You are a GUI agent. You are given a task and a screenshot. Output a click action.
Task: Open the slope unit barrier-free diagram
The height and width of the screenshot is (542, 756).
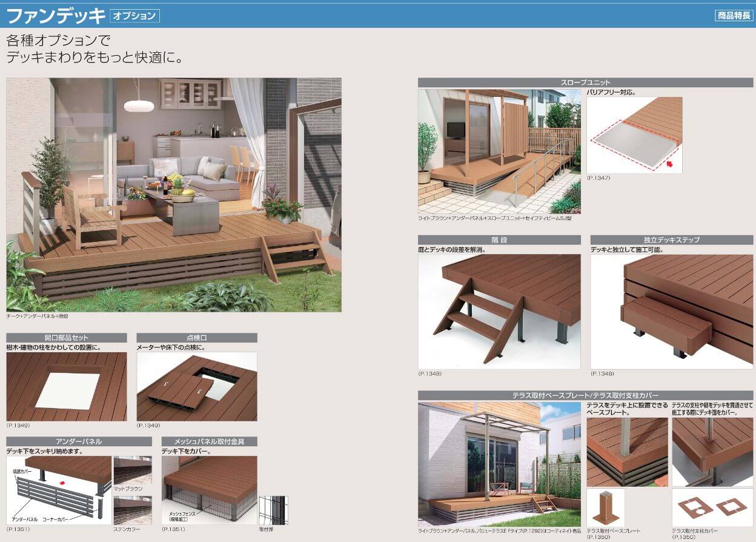click(634, 135)
